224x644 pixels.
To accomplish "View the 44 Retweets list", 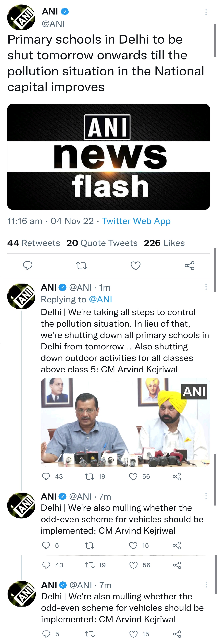I will 33,243.
